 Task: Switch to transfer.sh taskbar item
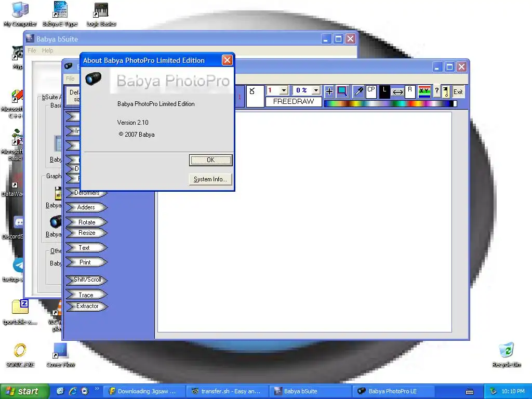point(227,391)
